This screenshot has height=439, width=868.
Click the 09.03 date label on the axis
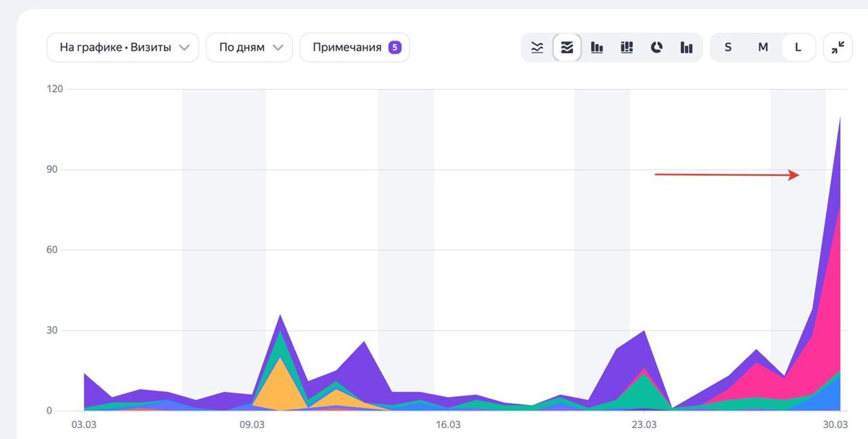(252, 425)
